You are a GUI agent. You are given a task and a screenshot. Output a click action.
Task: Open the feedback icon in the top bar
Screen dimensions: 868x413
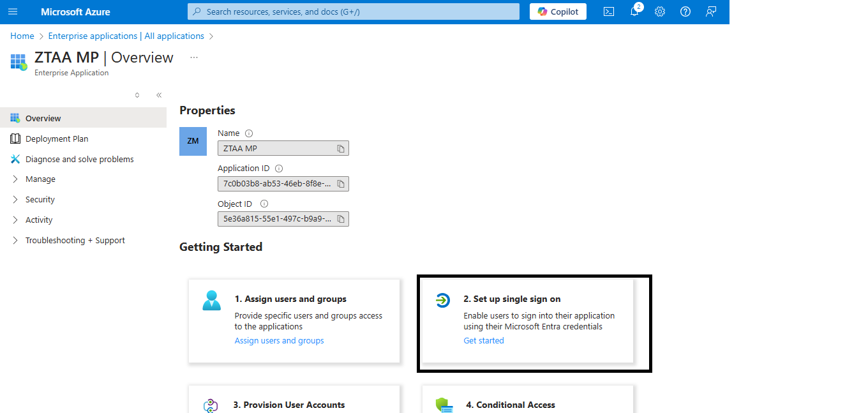711,11
